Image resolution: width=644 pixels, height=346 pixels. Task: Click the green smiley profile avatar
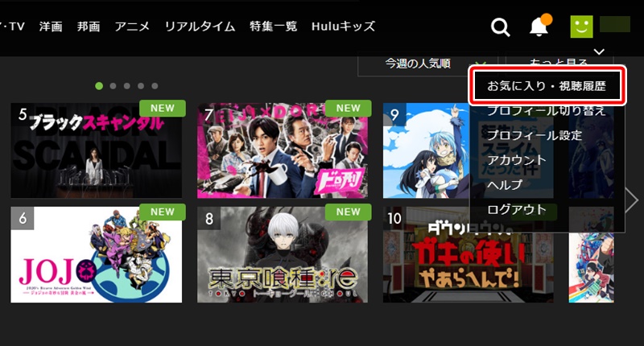(581, 27)
